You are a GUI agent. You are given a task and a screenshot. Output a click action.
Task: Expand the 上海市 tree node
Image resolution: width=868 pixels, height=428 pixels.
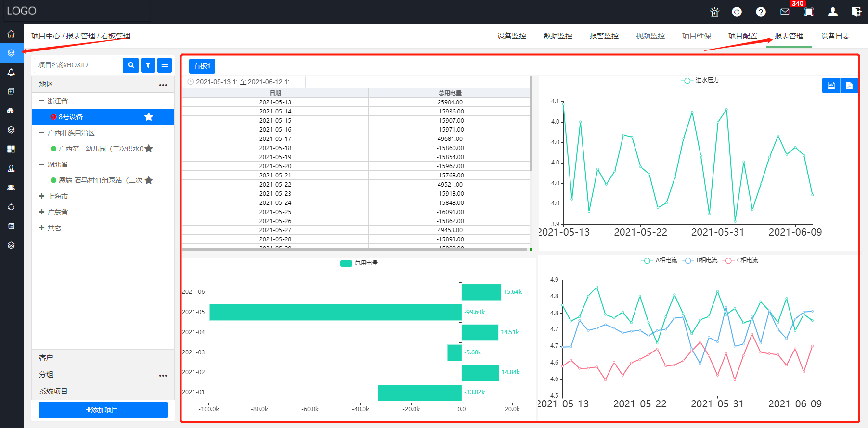pos(41,196)
